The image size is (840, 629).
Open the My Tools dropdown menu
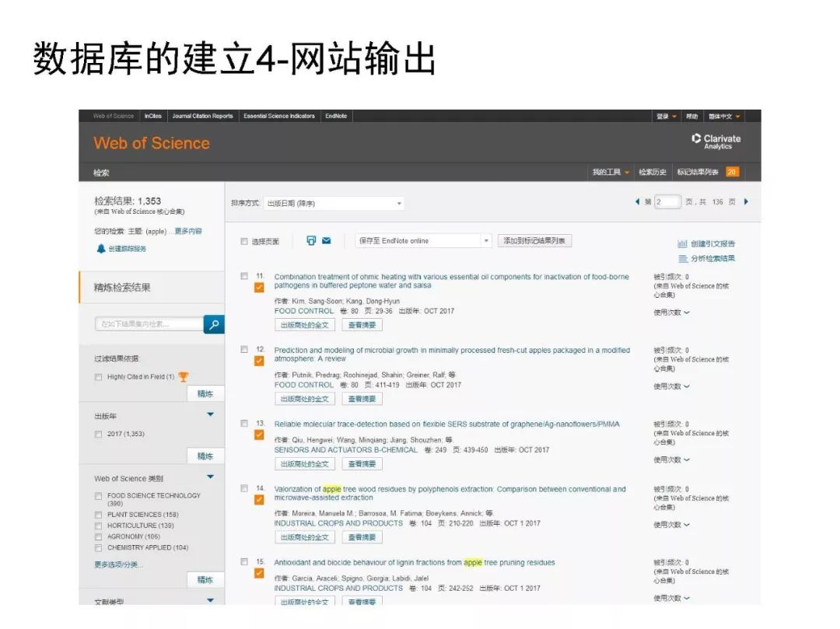click(x=611, y=172)
